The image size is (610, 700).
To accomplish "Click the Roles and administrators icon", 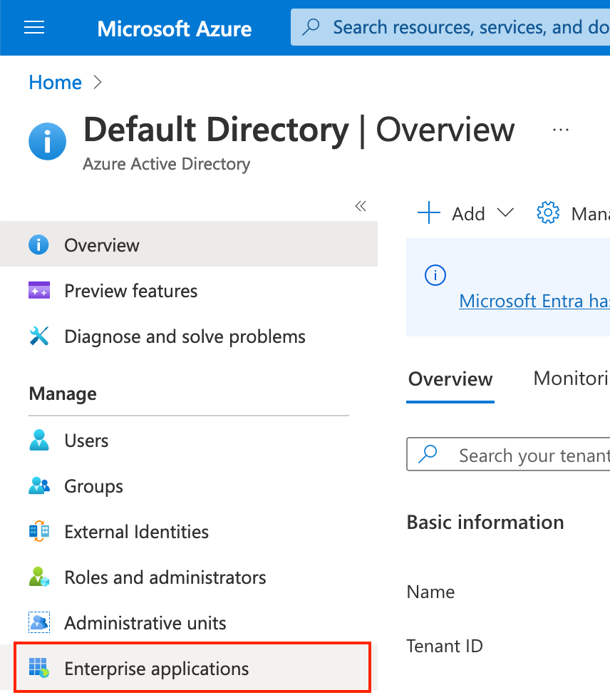I will click(39, 577).
